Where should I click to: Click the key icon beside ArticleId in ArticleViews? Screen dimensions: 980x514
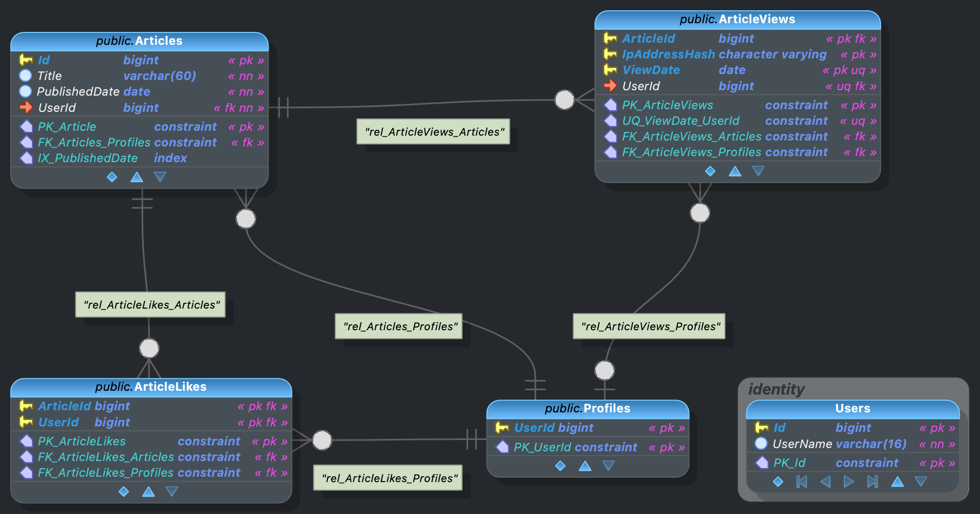point(610,38)
